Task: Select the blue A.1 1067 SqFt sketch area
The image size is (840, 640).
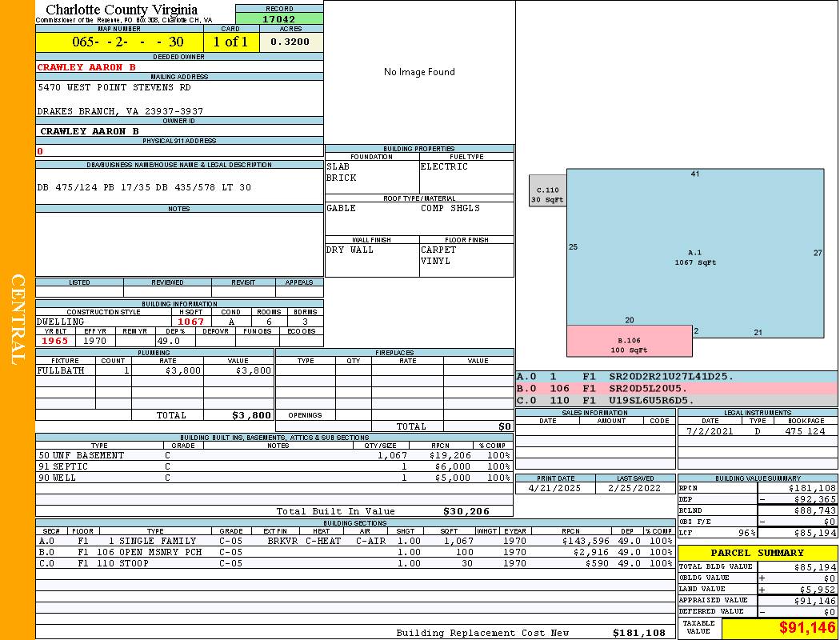Action: click(694, 258)
